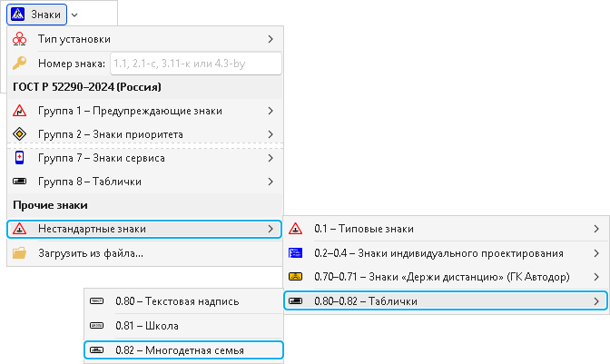The width and height of the screenshot is (610, 364).
Task: Expand the Группа 1 submenu arrow
Action: 271,111
